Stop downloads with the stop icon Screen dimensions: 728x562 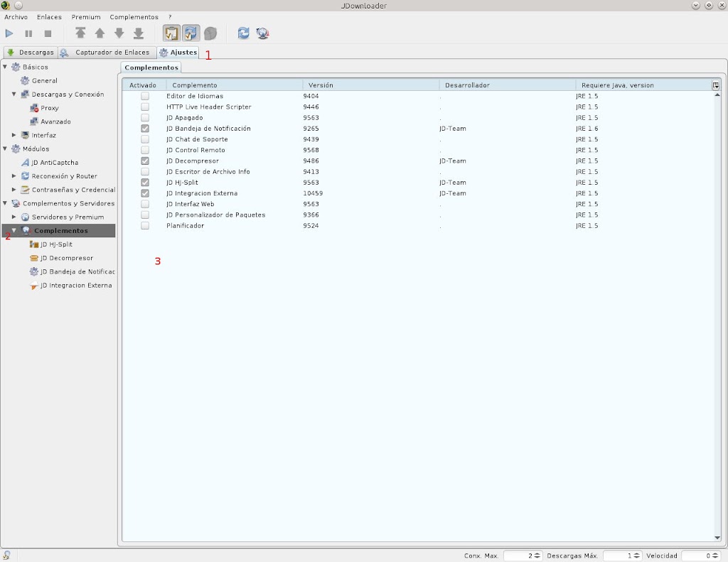click(48, 33)
